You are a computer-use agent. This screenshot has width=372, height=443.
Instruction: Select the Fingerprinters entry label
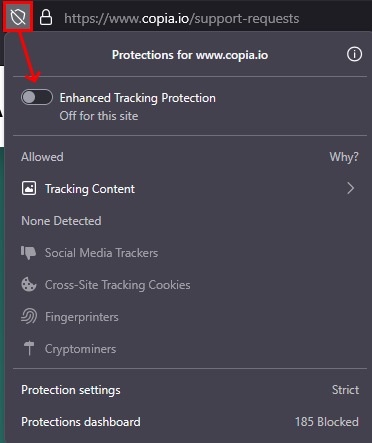[x=82, y=317]
